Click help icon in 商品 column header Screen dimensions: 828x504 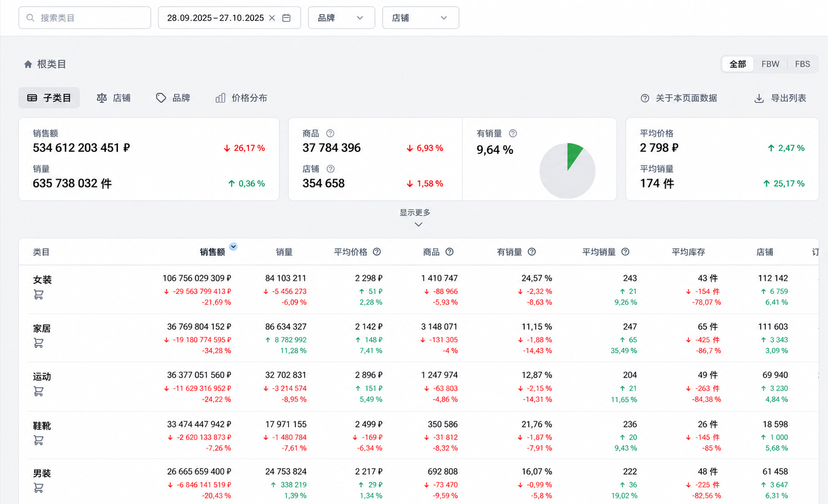(449, 252)
